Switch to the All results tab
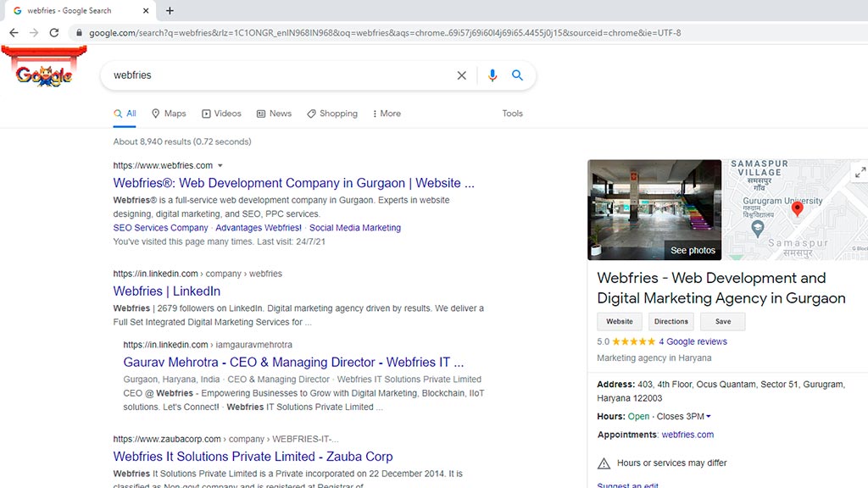Image resolution: width=868 pixels, height=488 pixels. click(x=125, y=114)
